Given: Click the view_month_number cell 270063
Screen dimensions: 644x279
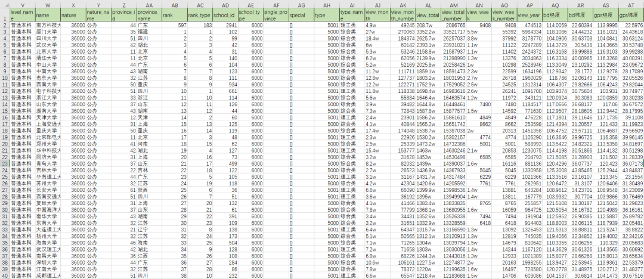Looking at the screenshot, I should [402, 32].
